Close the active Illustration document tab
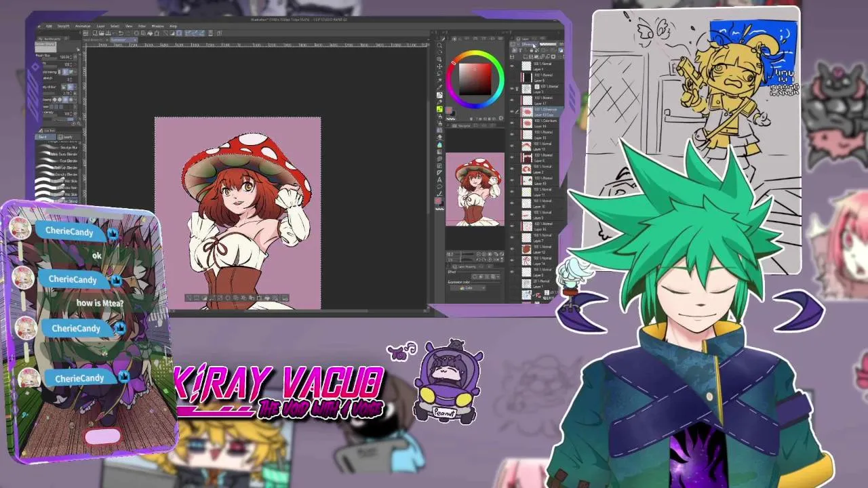The width and height of the screenshot is (868, 488). [135, 40]
